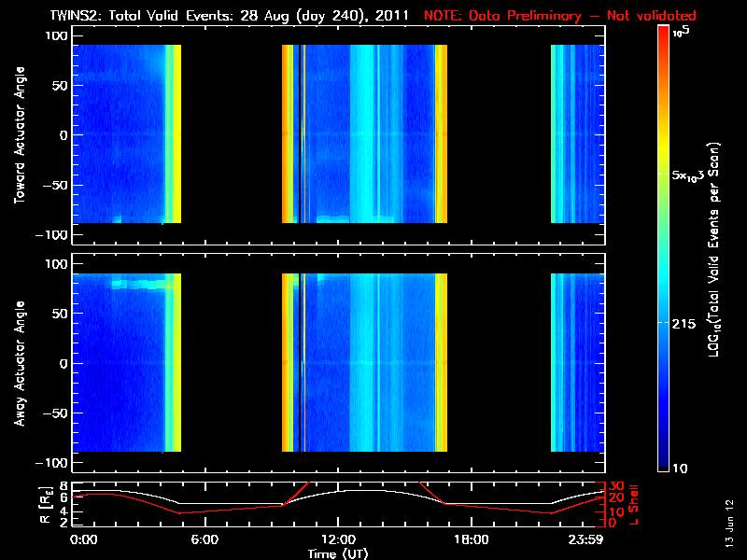Image resolution: width=747 pixels, height=560 pixels.
Task: Click '100' tick on Toward Actuator Angle axis
Action: 57,35
